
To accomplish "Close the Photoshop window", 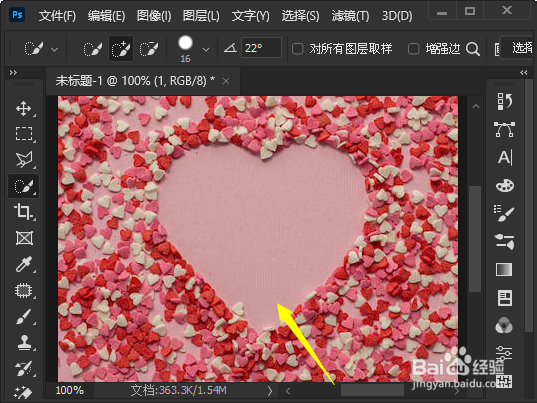I will pos(507,11).
